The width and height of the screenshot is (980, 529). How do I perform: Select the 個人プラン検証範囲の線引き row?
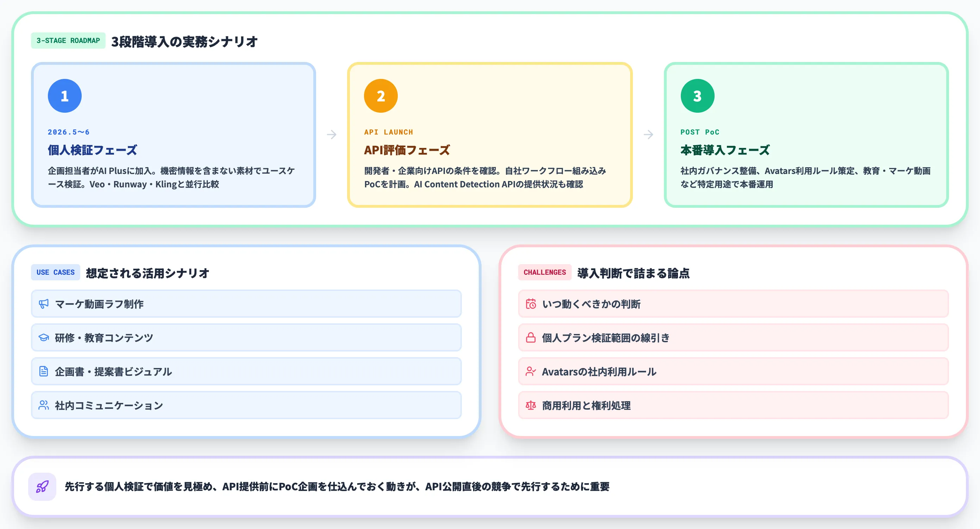[733, 337]
